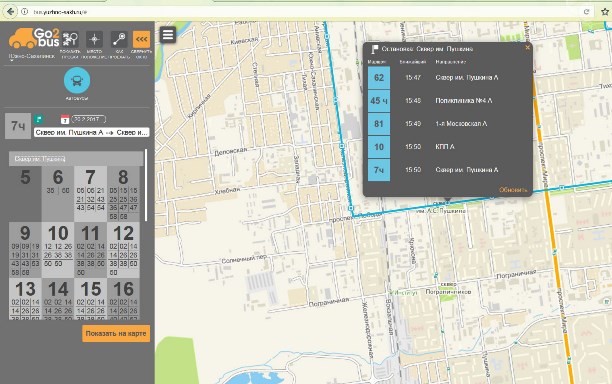
Task: Open the city selector under the logo
Action: pyautogui.click(x=32, y=57)
